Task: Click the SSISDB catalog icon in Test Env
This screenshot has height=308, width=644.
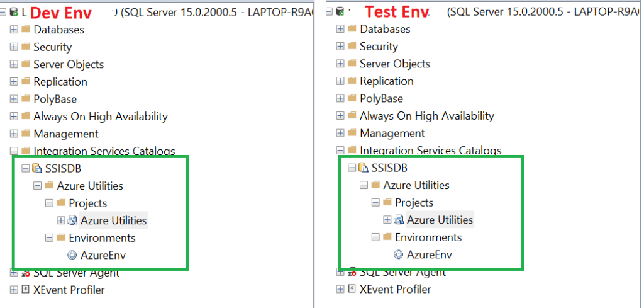Action: 364,168
